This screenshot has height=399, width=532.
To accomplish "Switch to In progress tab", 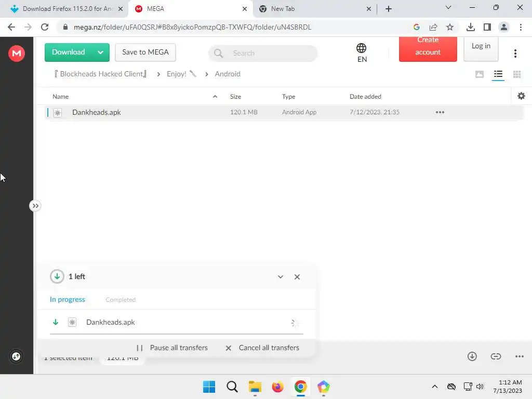I will [67, 300].
